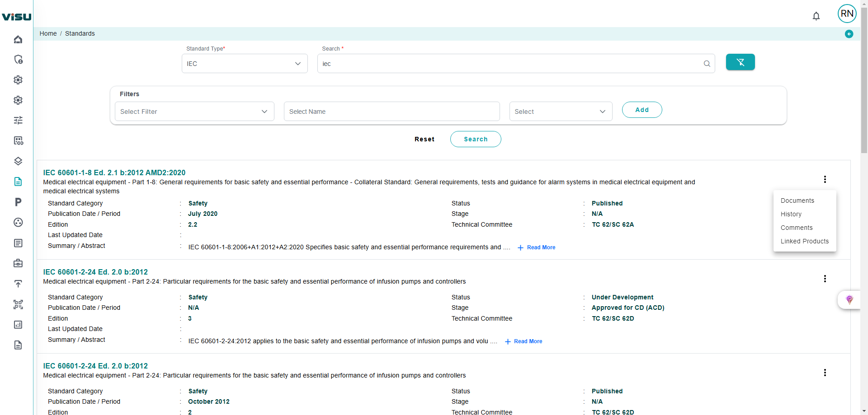Click the clear filter funnel button

coord(740,62)
